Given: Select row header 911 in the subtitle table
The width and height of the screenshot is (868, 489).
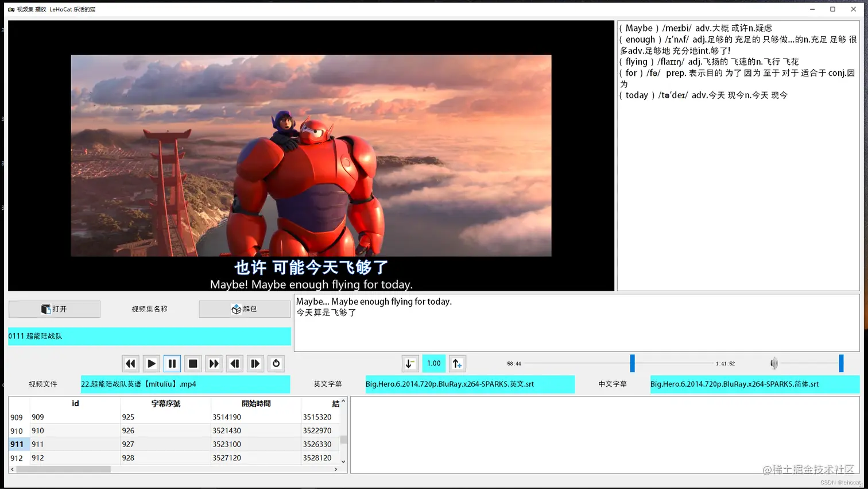Looking at the screenshot, I should pyautogui.click(x=19, y=444).
